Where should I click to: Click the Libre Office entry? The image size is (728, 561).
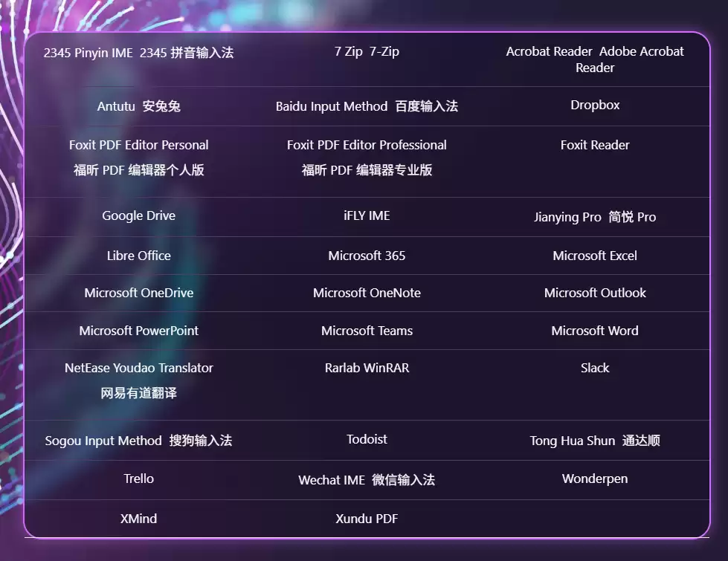(138, 256)
